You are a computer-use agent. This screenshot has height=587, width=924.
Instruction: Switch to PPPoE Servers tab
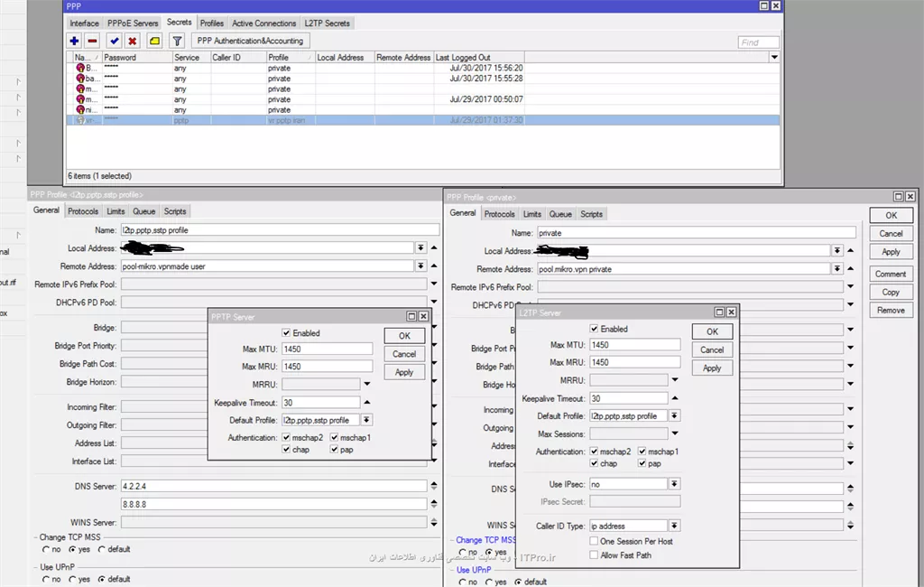[133, 23]
